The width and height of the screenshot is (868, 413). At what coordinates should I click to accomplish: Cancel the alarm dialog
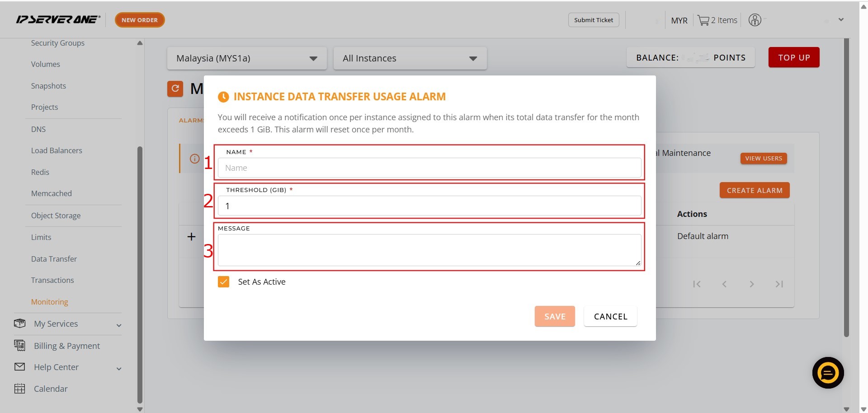pos(610,316)
